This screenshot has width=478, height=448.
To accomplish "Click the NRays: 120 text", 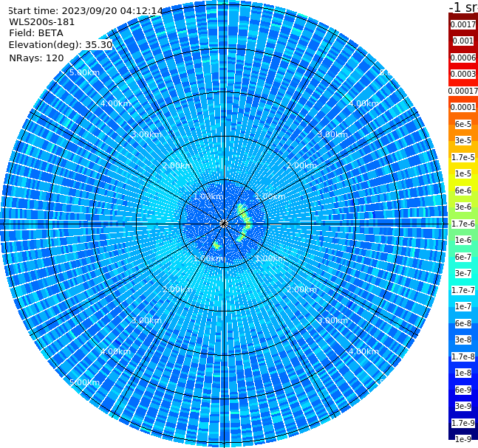I will [x=36, y=58].
